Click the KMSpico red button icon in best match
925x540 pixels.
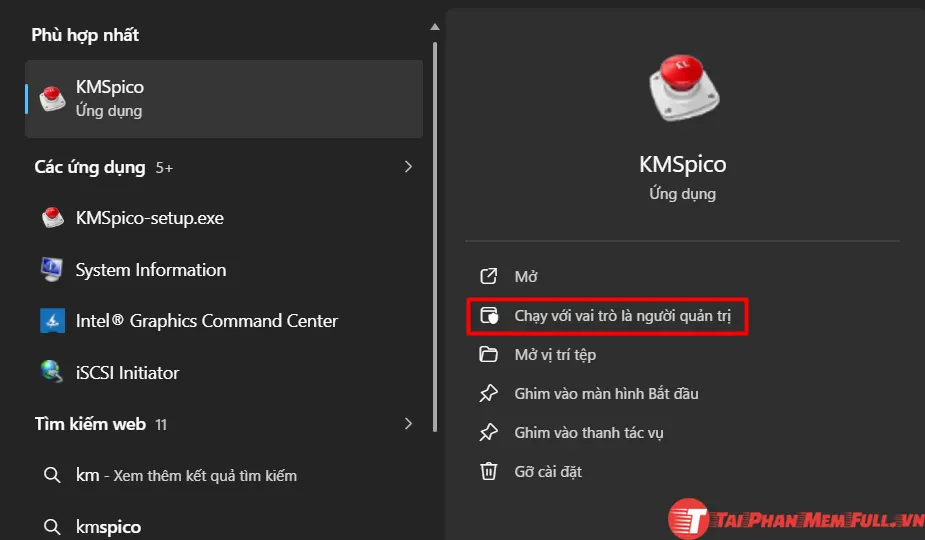pos(53,99)
